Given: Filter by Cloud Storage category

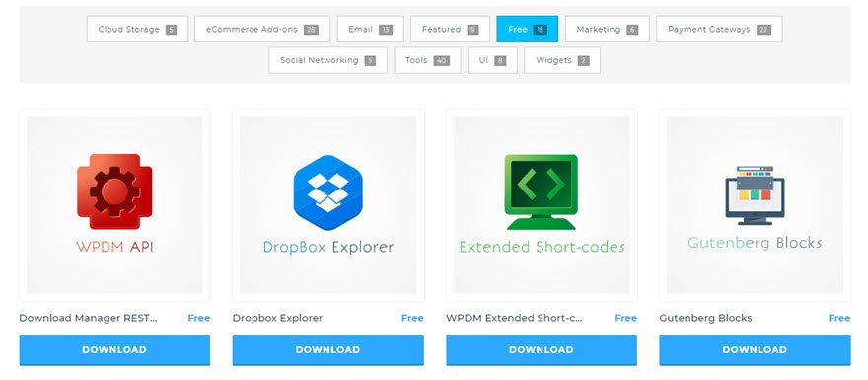Looking at the screenshot, I should (x=137, y=29).
